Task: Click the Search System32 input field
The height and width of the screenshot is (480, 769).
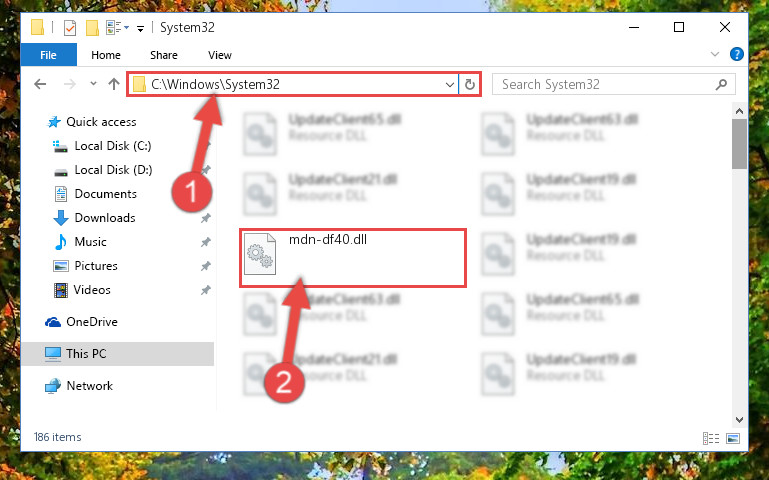Action: click(x=606, y=84)
